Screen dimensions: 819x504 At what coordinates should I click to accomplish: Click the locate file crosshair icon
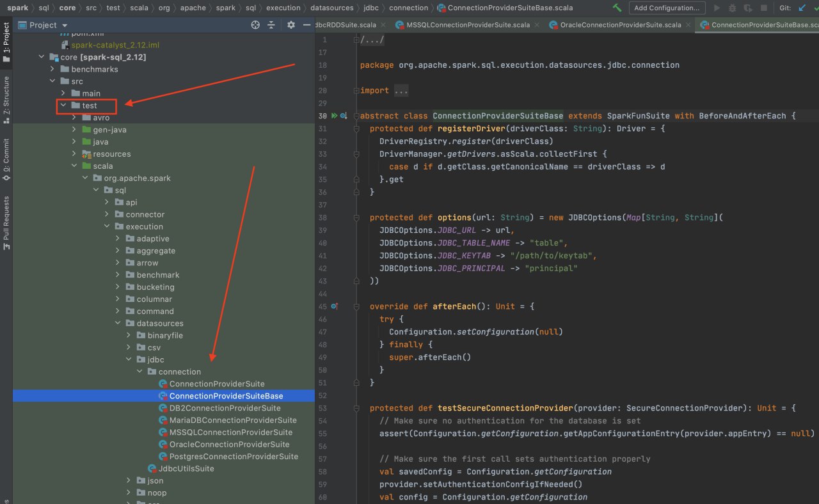(x=255, y=25)
